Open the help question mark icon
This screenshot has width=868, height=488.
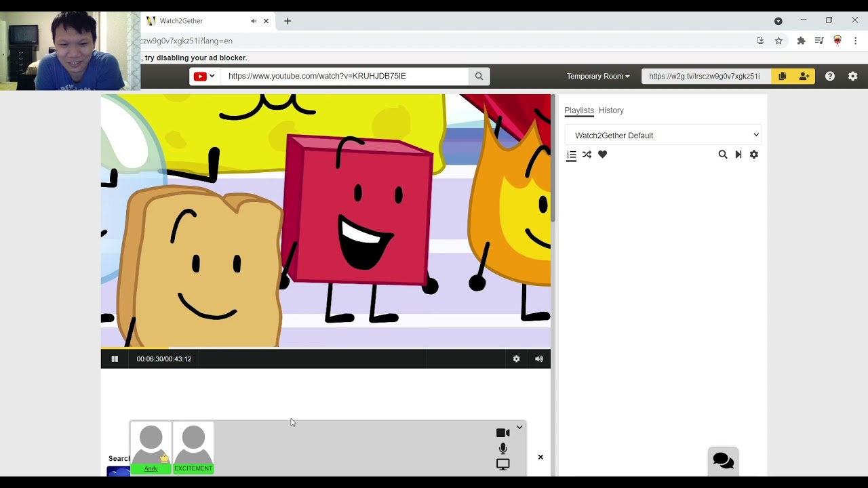coord(830,76)
